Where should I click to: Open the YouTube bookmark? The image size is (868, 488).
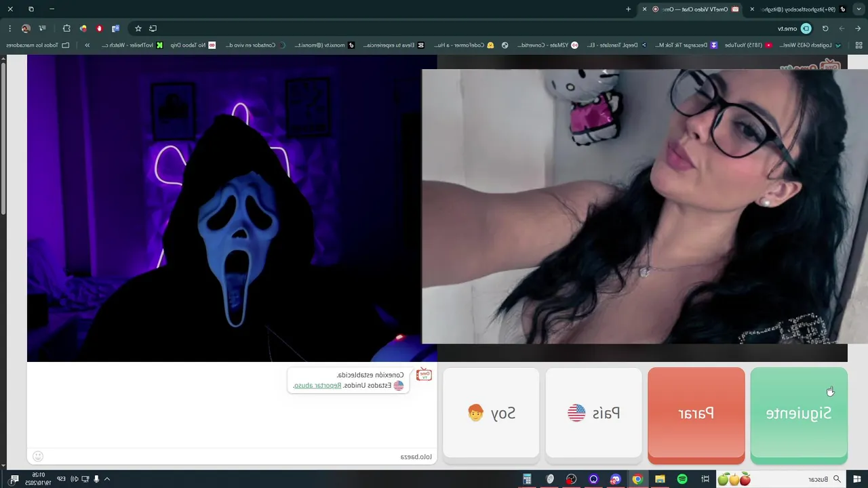(748, 45)
